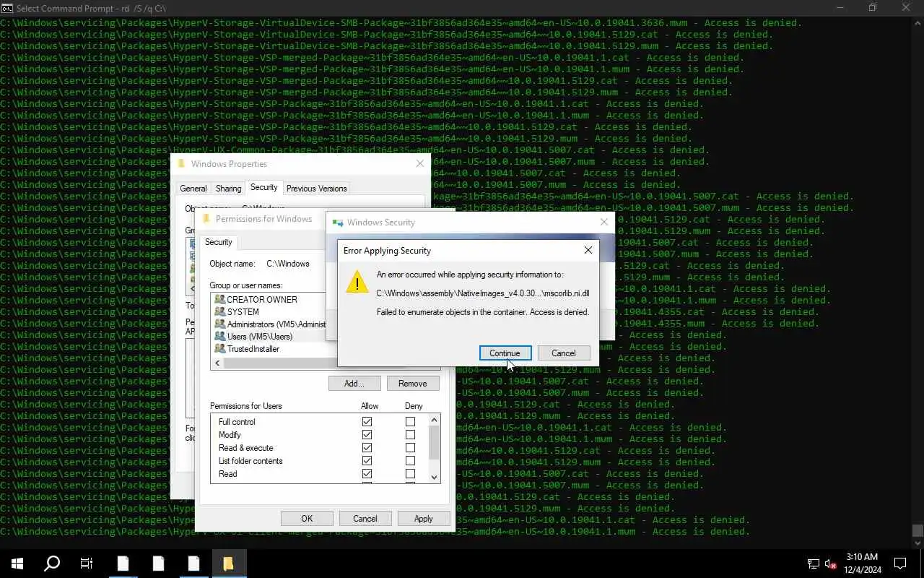
Task: Select Security tab in Windows Properties
Action: coord(263,187)
